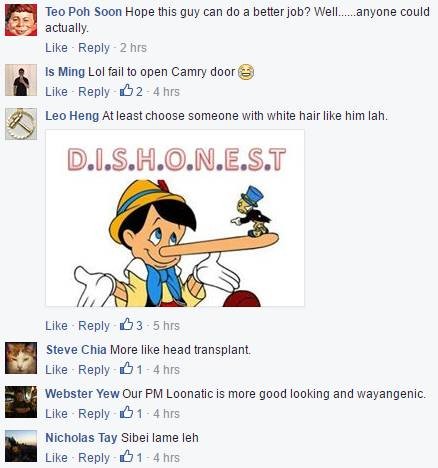Like Teo Poh Soon's comment
This screenshot has width=438, height=468.
56,48
